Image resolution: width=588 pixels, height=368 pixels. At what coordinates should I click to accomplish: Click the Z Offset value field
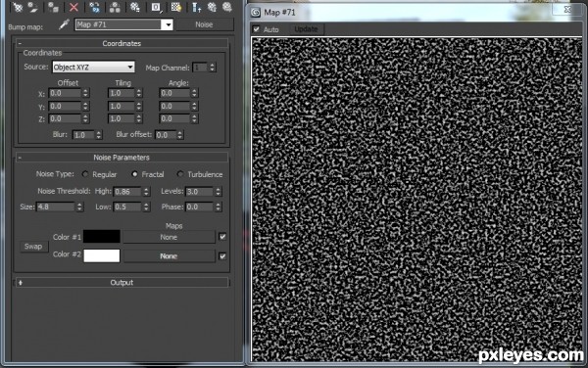(x=65, y=118)
